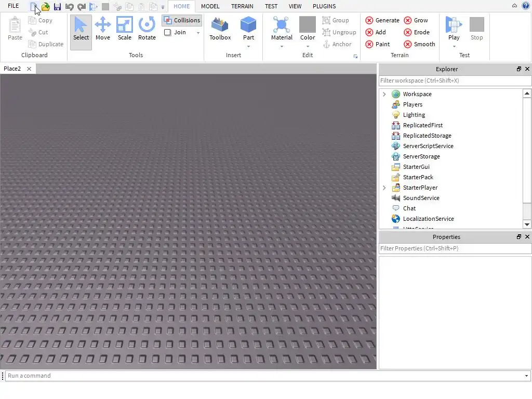Click the Duplicate button

(46, 44)
